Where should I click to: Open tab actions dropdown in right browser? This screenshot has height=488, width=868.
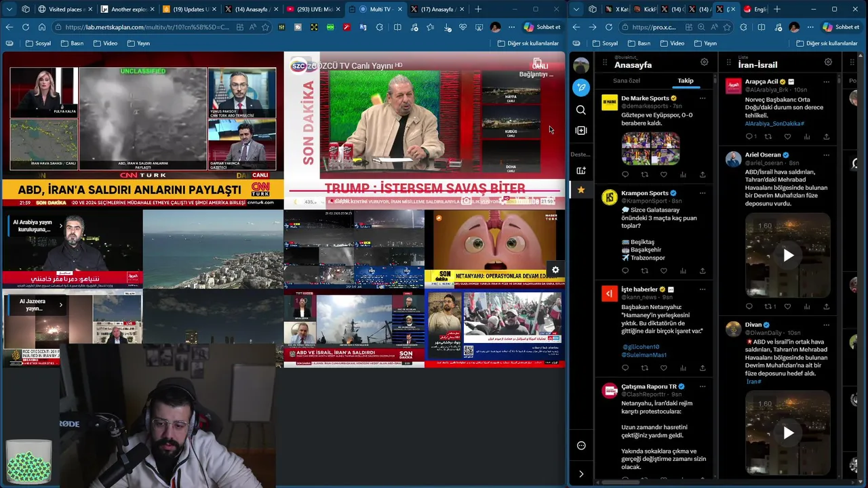pyautogui.click(x=576, y=9)
